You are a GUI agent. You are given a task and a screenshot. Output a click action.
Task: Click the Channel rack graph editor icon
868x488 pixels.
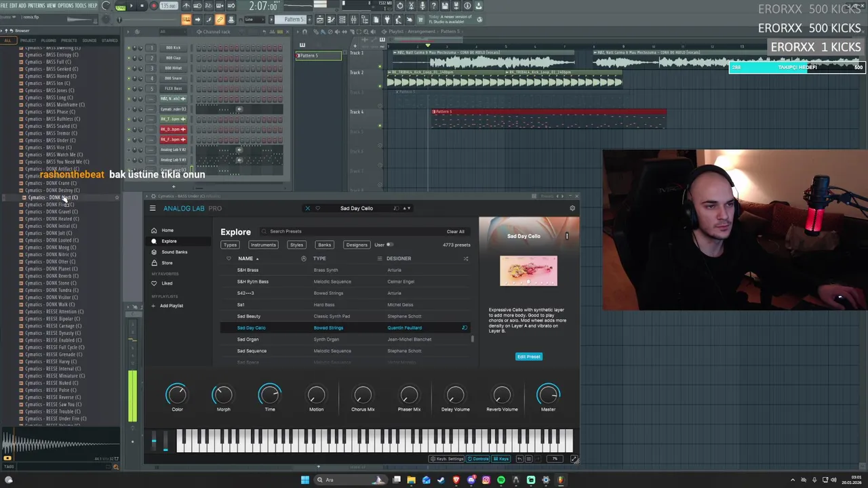point(271,32)
